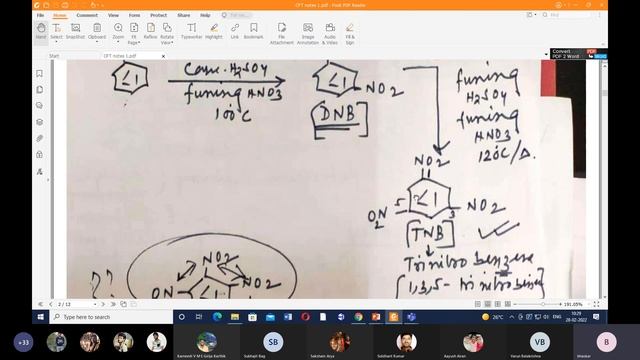Click the Fit Page icon

coord(134,28)
